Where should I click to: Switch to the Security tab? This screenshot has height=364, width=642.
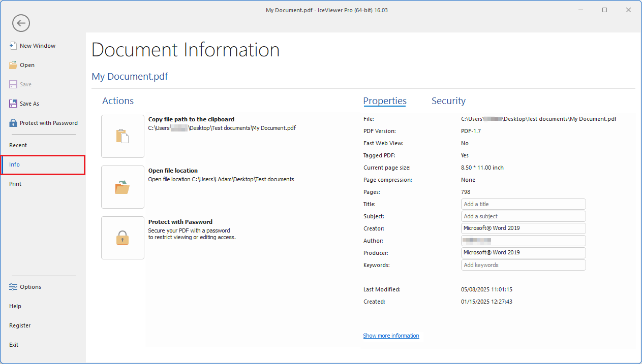click(x=448, y=101)
